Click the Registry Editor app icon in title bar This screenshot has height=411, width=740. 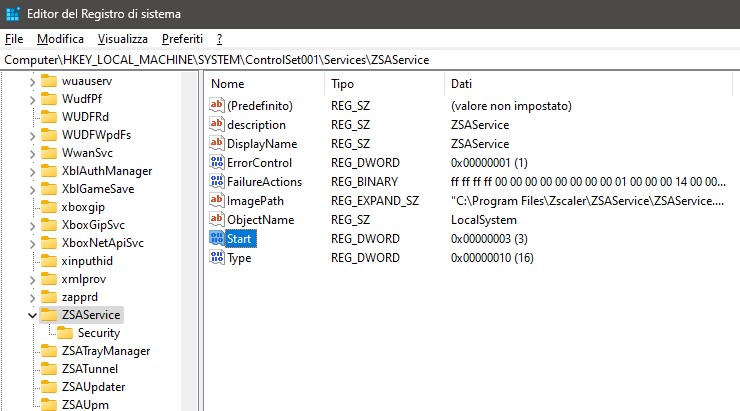pos(12,14)
